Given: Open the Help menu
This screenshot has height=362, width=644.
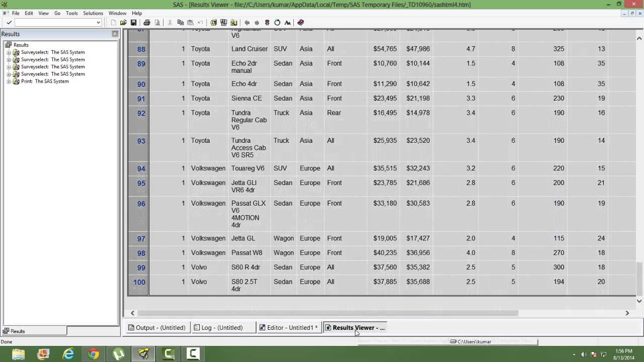Looking at the screenshot, I should [x=137, y=13].
